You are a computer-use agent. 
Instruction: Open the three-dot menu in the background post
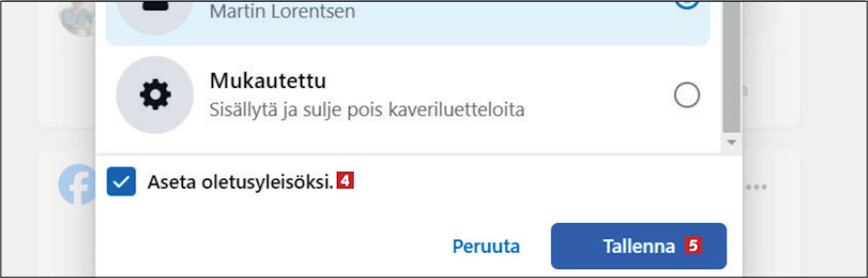click(x=756, y=187)
